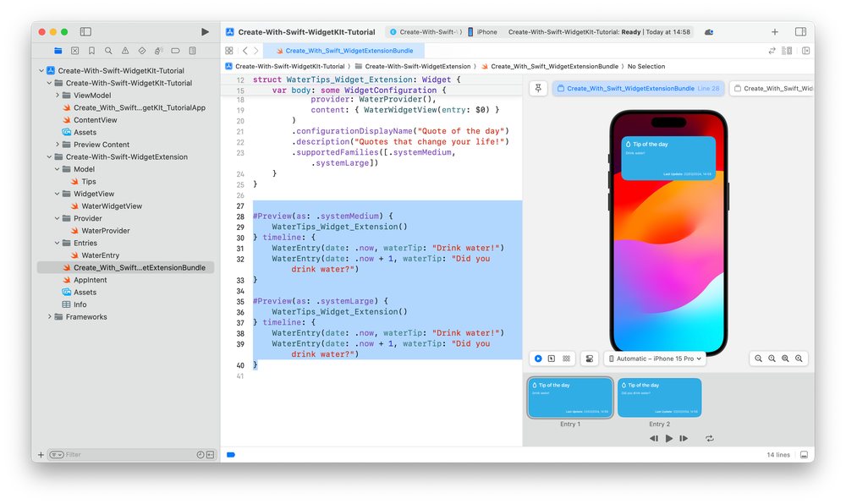The image size is (846, 504).
Task: Open the Bookmark navigator
Action: point(91,50)
